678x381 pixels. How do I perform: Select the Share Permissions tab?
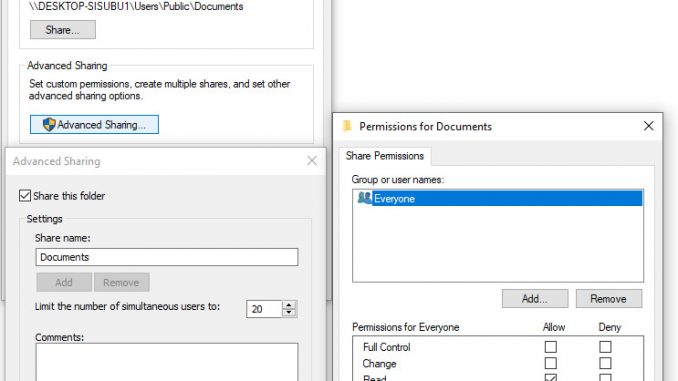[x=384, y=156]
